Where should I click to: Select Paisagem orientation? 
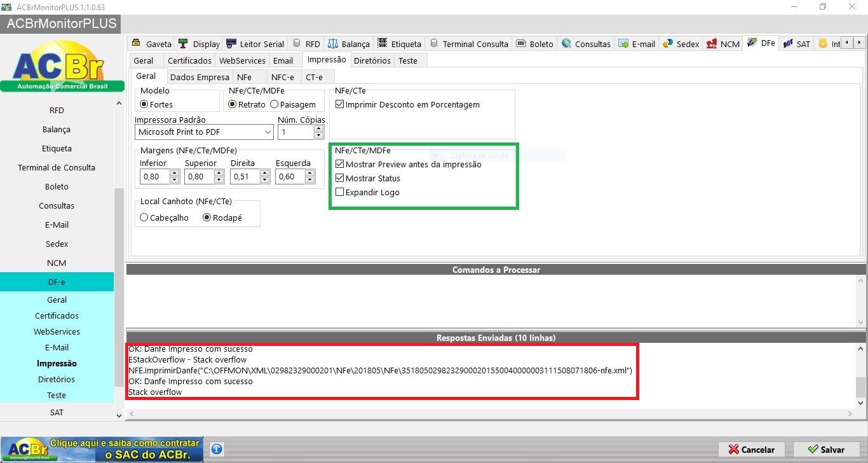pyautogui.click(x=275, y=104)
